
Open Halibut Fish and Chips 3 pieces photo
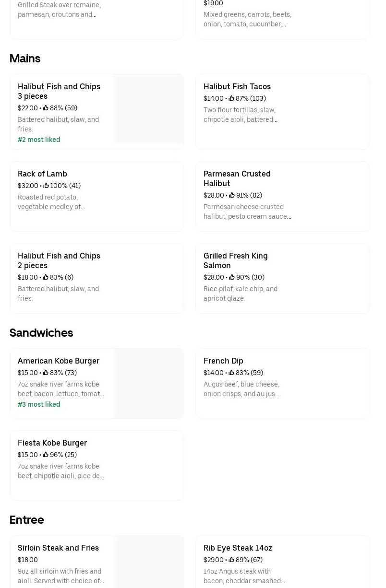[x=148, y=109]
